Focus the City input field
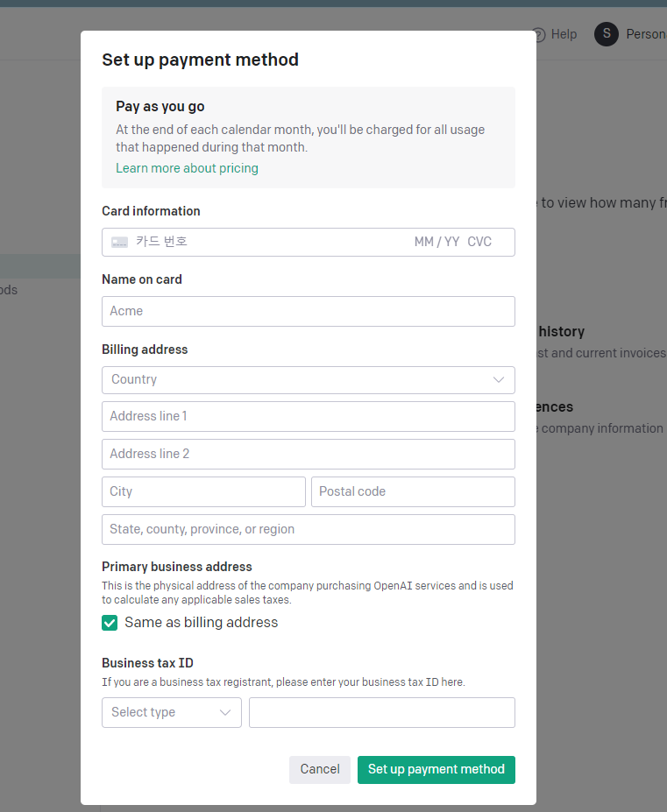Screen dimensions: 667x812 (203, 492)
